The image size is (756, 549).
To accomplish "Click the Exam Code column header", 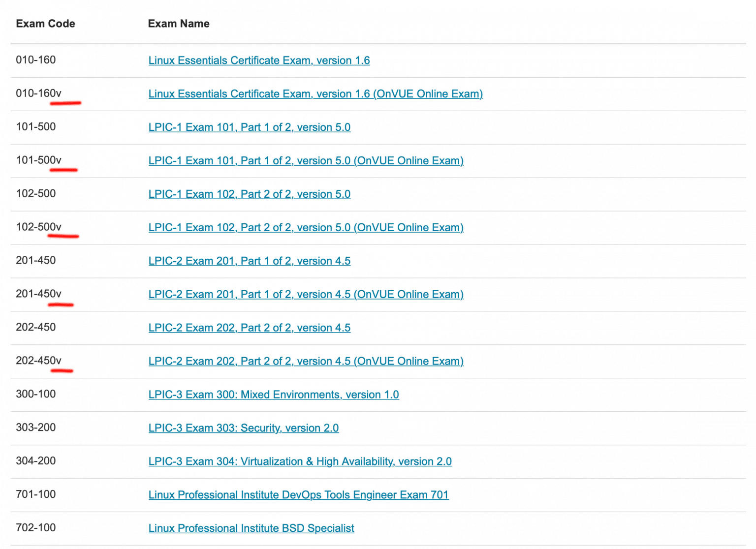I will 45,24.
